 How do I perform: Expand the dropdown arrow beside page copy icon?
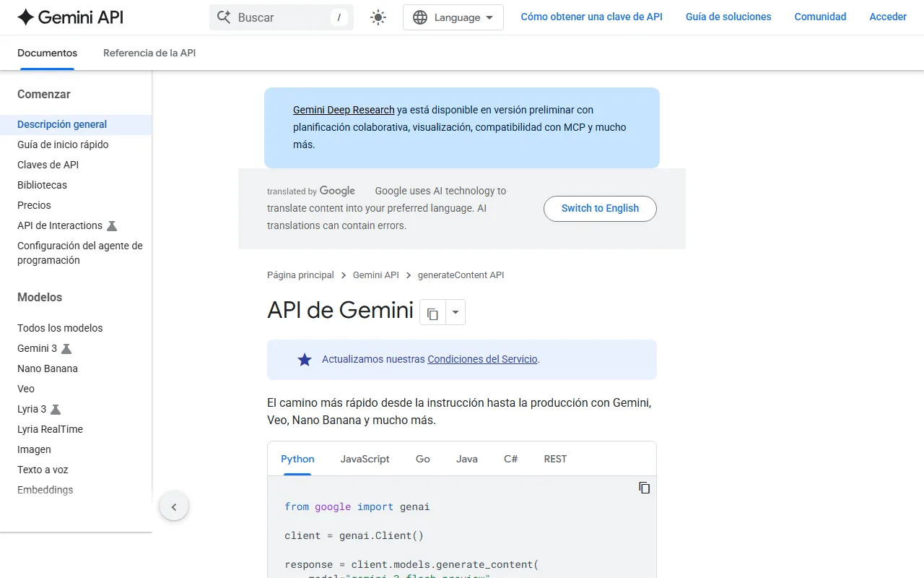456,313
